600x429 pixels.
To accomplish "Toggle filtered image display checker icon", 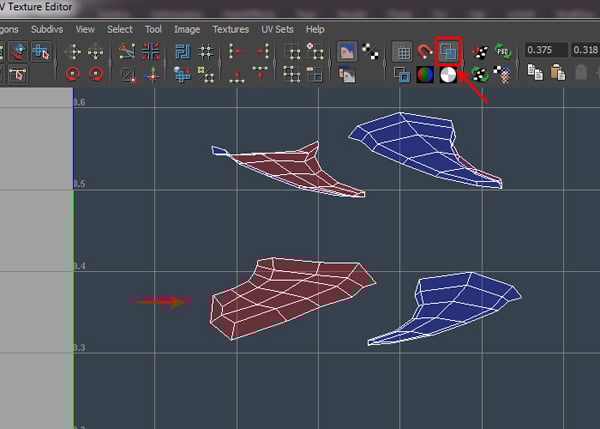I will tap(370, 51).
